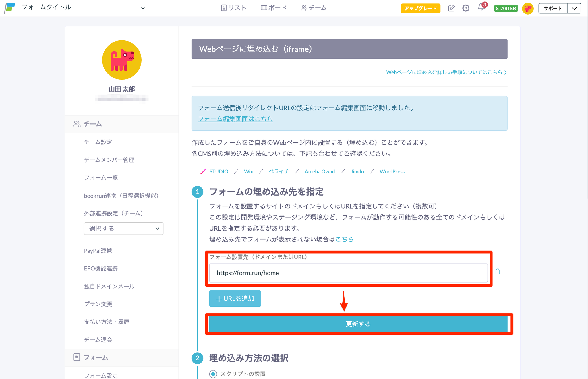Image resolution: width=588 pixels, height=379 pixels.
Task: Open the チーム tab in header
Action: [x=314, y=8]
